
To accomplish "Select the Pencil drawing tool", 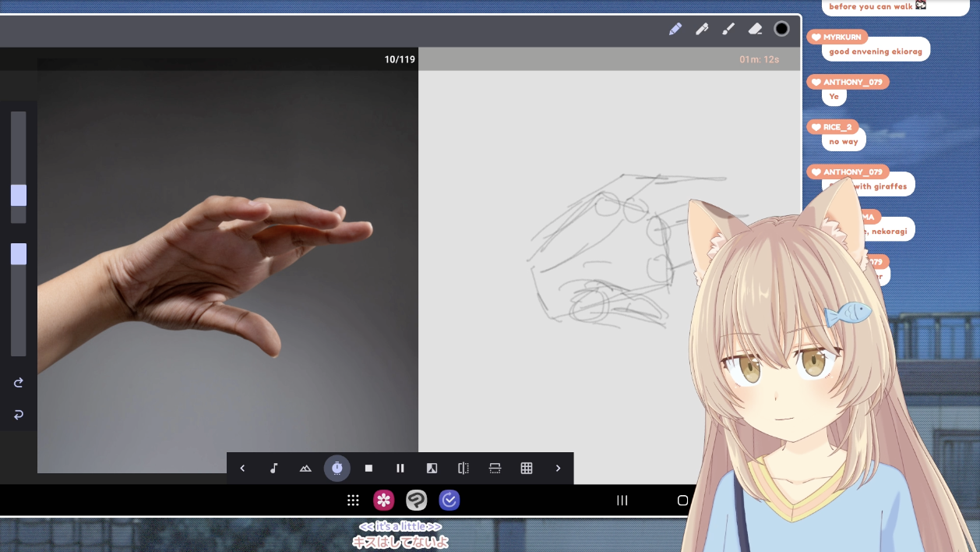I will pyautogui.click(x=675, y=29).
